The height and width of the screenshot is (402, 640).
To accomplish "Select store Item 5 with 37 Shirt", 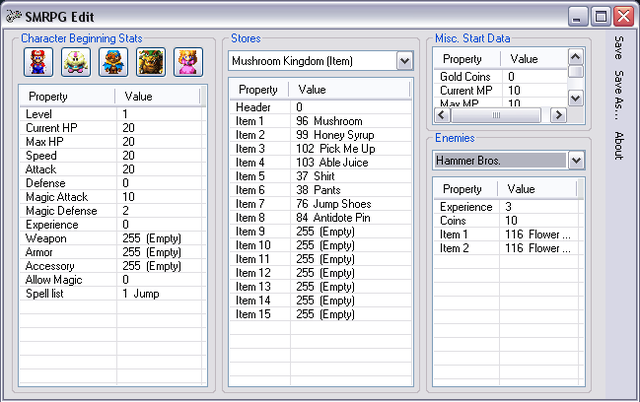I will pos(320,176).
